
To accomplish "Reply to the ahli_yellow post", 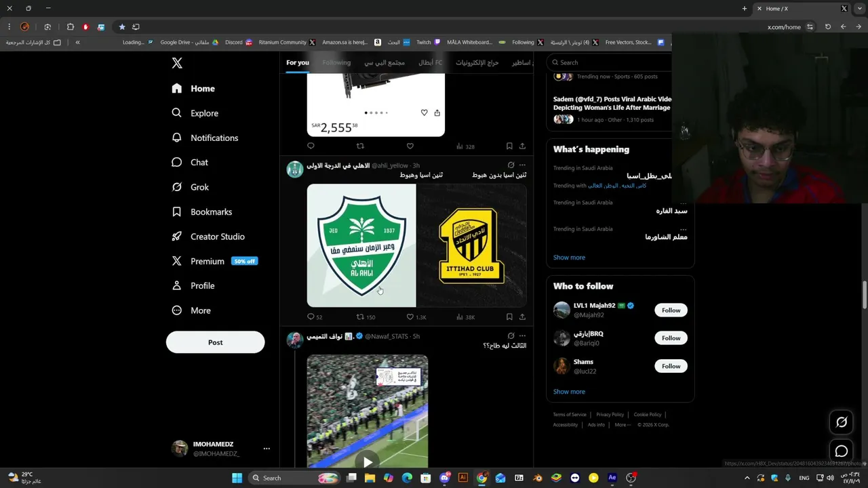I will (x=311, y=317).
